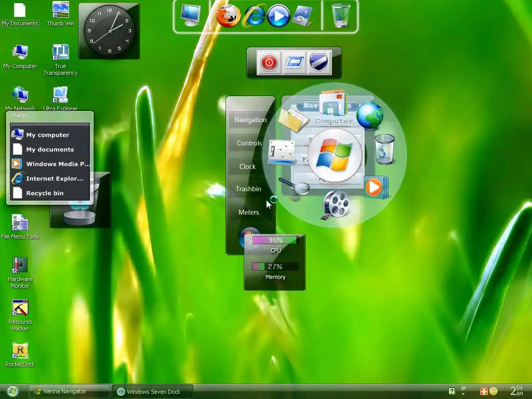Open My Documents desktop icon
Screen dimensions: 532x399
click(x=20, y=14)
